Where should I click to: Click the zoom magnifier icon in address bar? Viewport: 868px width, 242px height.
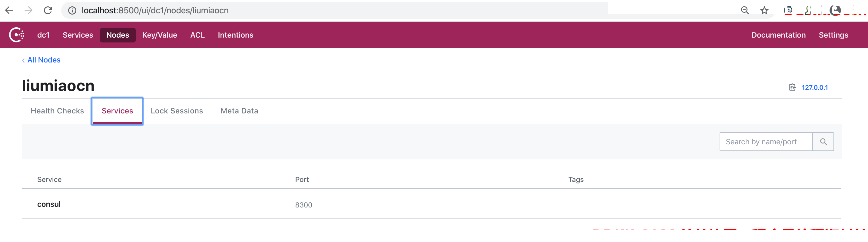745,11
